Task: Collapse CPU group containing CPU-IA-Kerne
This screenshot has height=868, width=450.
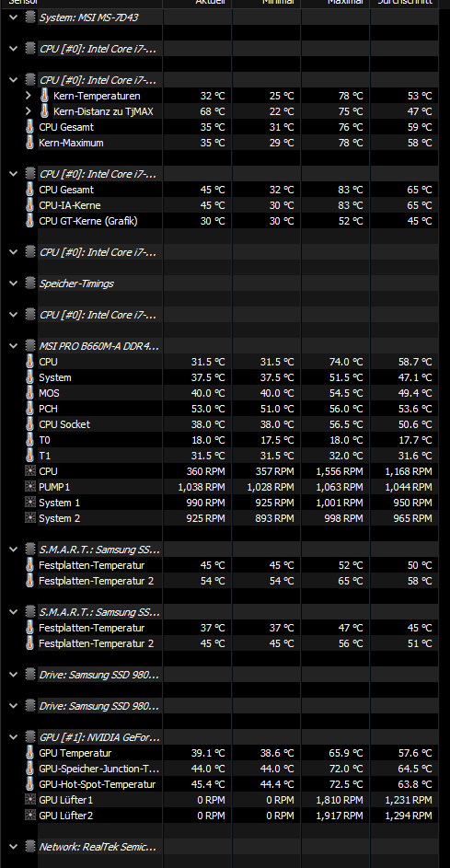Action: coord(13,174)
